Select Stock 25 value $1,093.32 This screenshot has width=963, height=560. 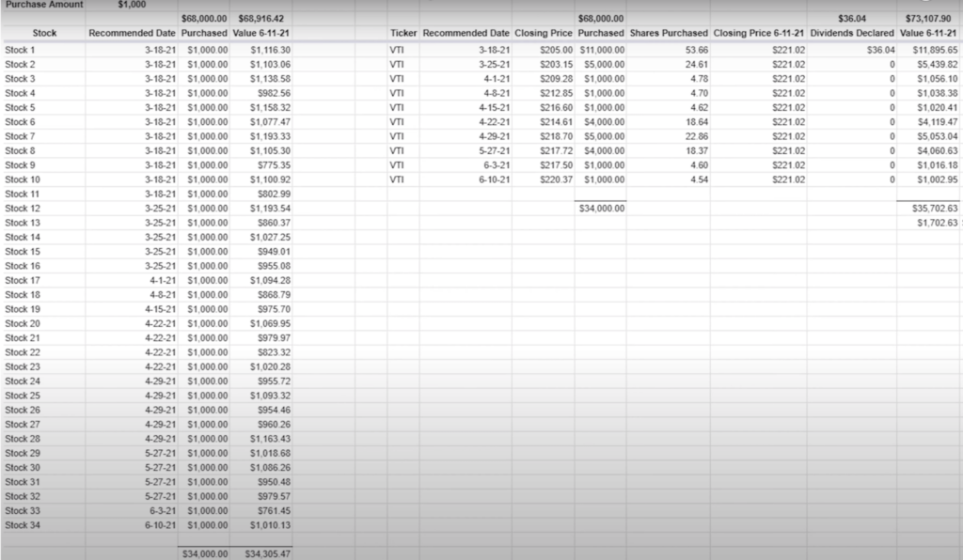tap(270, 396)
